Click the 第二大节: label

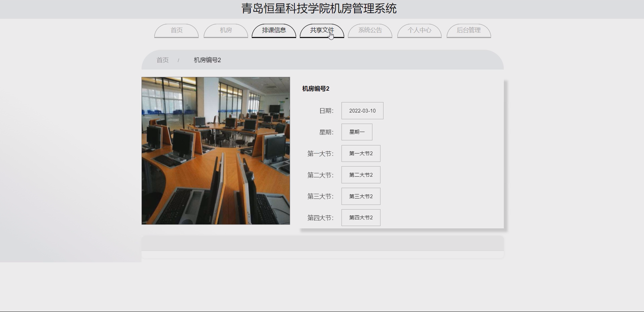(320, 175)
